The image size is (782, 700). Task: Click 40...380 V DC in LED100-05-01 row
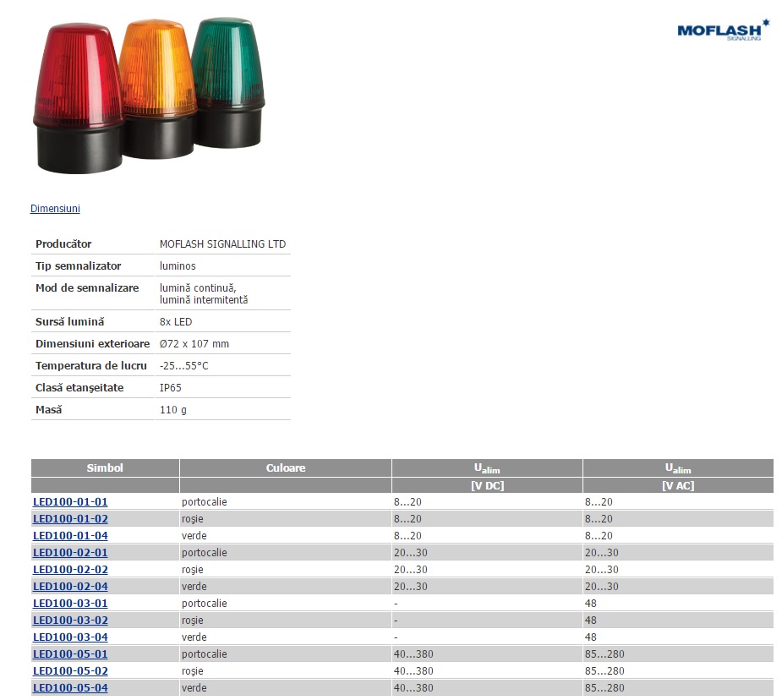(x=413, y=654)
